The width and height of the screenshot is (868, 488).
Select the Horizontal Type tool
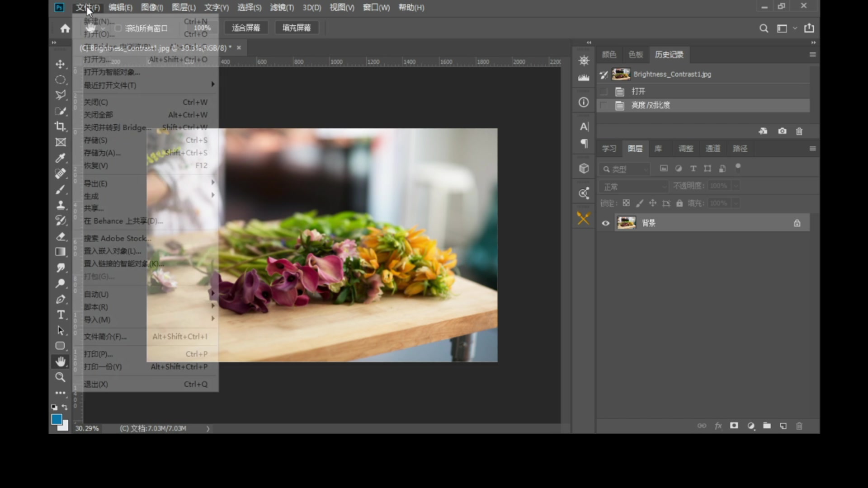(x=60, y=314)
